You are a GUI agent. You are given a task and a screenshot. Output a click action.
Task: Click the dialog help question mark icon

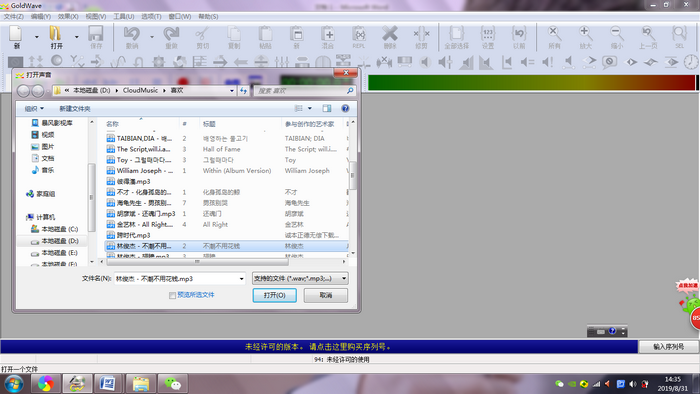click(x=345, y=108)
